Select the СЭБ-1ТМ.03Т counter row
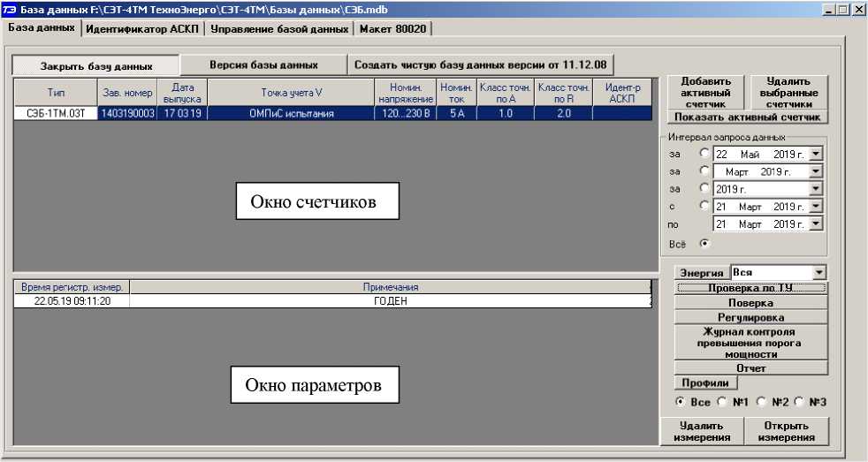Screen dimensions: 868x462 point(55,114)
